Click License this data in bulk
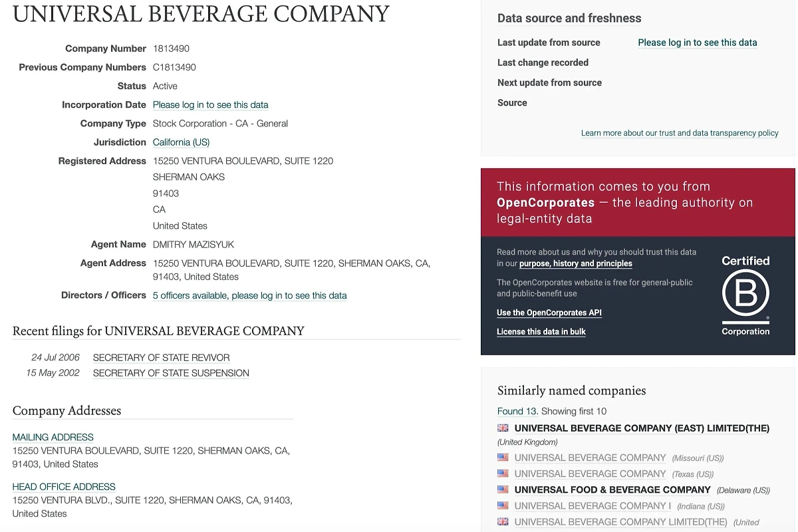 (541, 332)
